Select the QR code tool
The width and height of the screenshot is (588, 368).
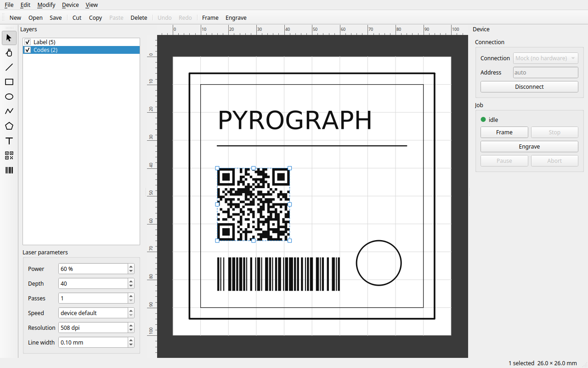click(x=9, y=155)
